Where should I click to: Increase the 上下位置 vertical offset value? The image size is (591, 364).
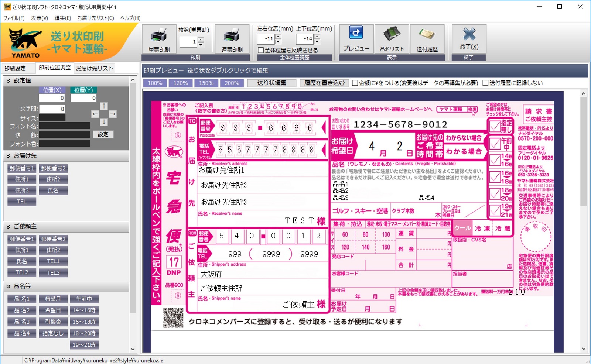317,36
